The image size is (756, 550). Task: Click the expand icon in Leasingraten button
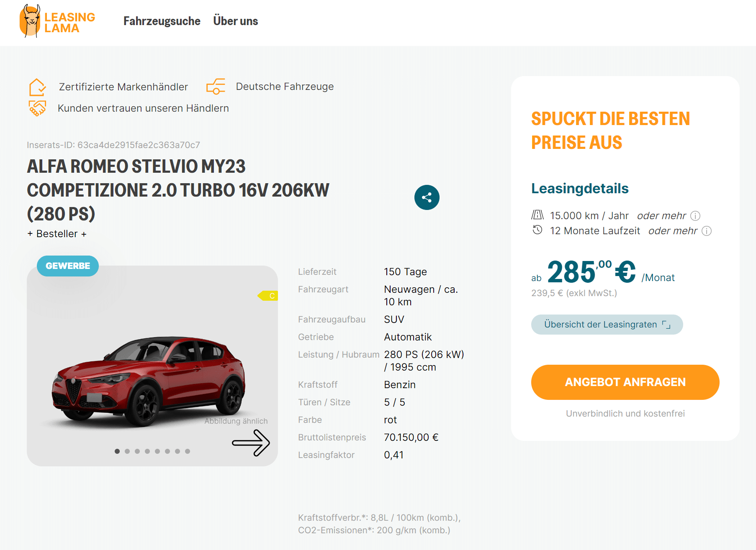(x=666, y=325)
